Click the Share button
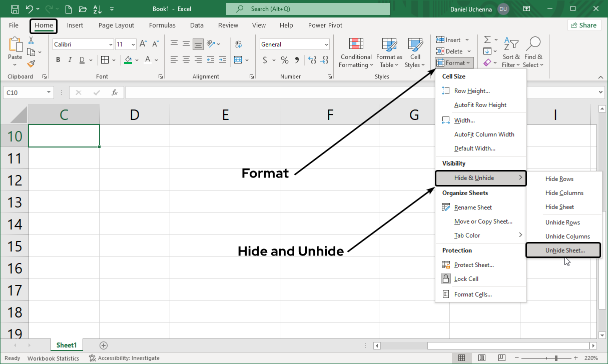This screenshot has height=364, width=608. point(584,24)
